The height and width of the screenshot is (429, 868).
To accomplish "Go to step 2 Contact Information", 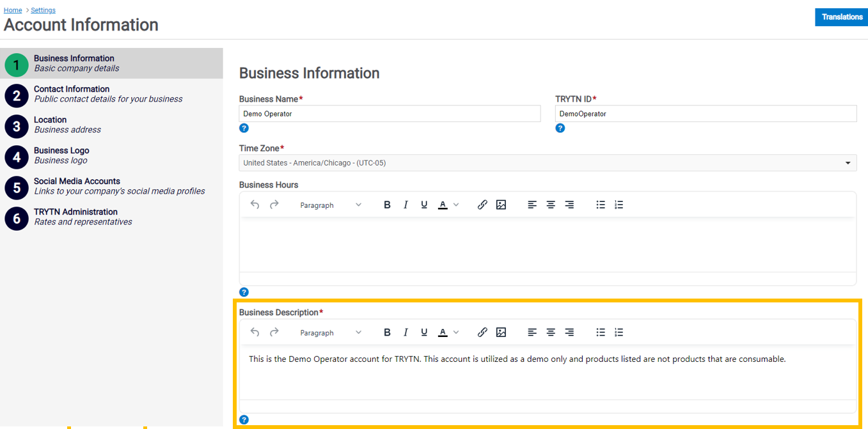I will (111, 94).
